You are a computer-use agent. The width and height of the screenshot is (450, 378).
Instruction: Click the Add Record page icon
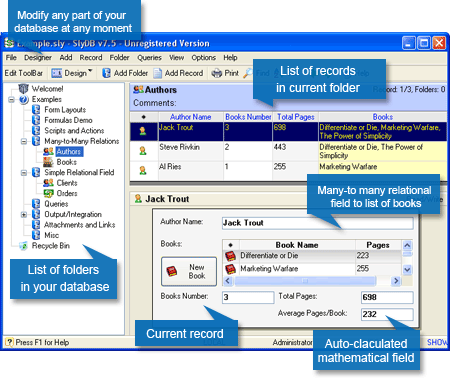pos(158,73)
